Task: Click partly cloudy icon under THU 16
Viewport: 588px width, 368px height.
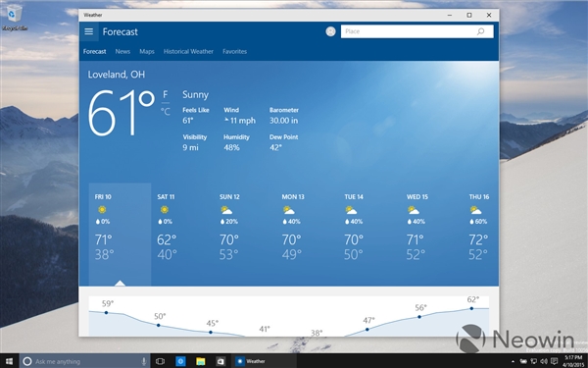Action: (475, 210)
